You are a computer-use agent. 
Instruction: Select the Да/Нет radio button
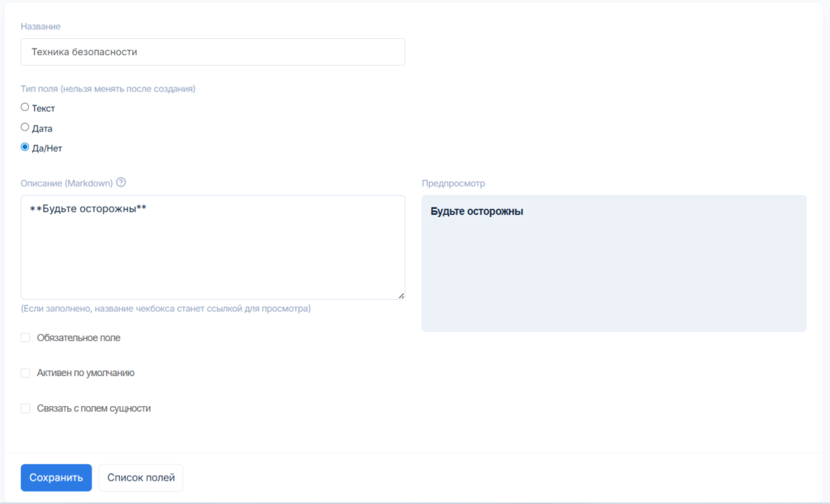coord(25,147)
